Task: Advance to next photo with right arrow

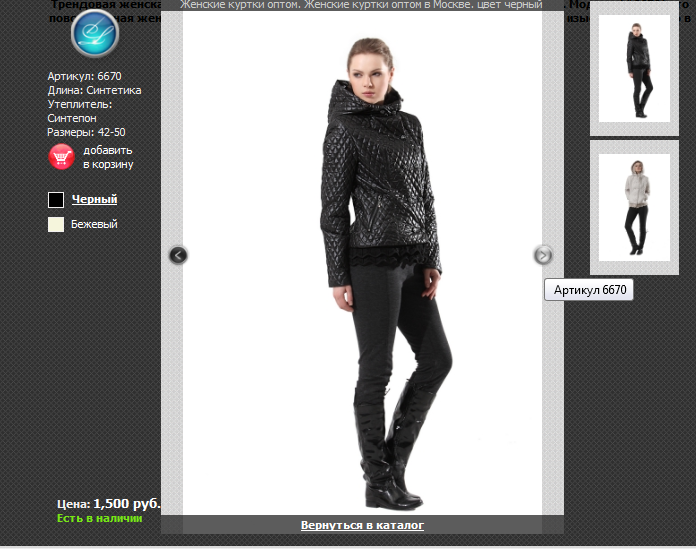Action: click(543, 256)
